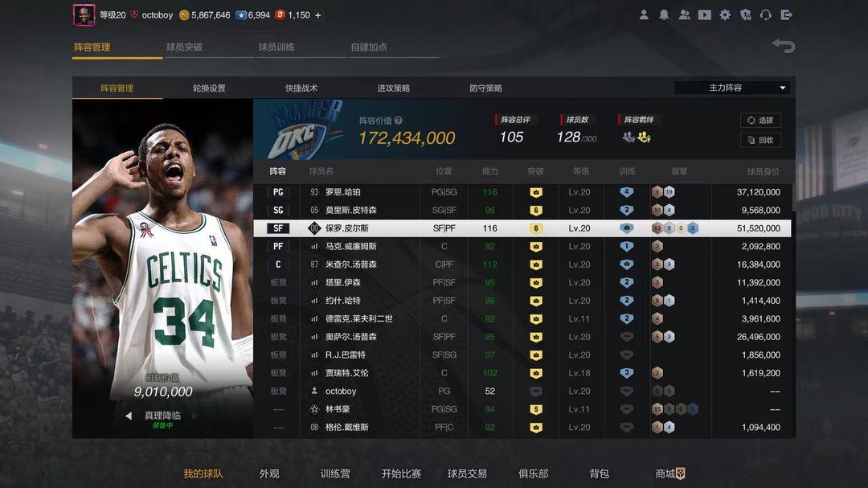Open the video playback icon

click(705, 14)
